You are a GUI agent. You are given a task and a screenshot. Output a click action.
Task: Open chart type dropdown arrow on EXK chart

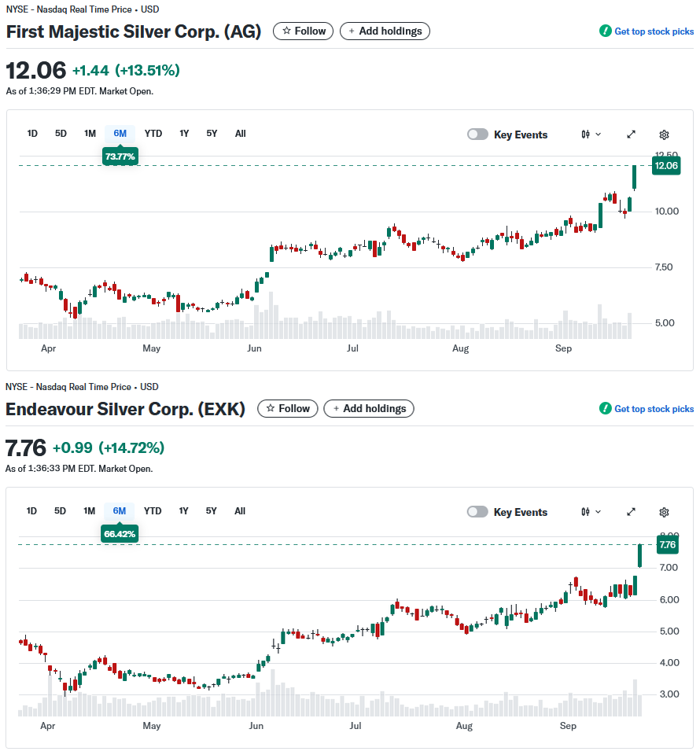[599, 512]
